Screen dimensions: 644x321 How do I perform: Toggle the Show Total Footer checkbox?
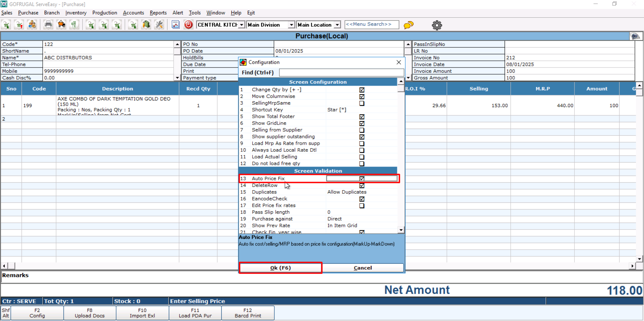click(x=362, y=117)
